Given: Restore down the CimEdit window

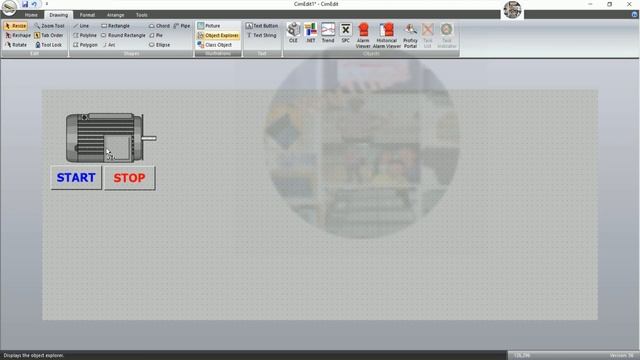Looking at the screenshot, I should (x=609, y=4).
